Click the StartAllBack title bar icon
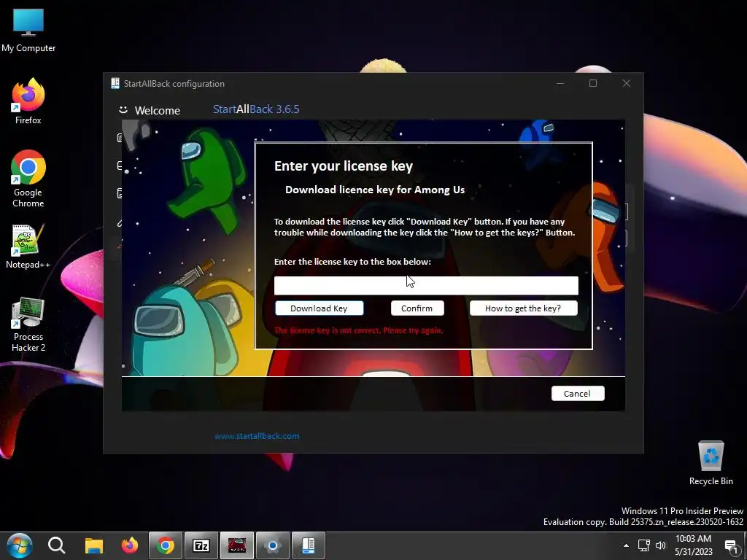 coord(115,83)
